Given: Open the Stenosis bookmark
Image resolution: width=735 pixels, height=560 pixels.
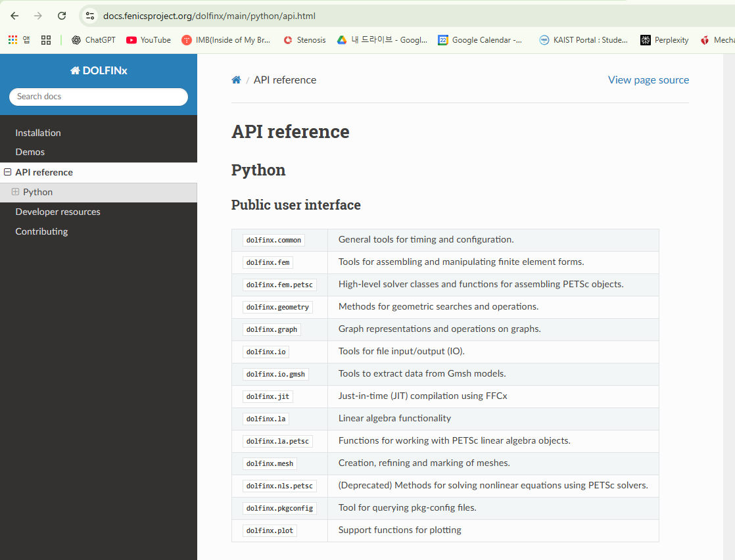Looking at the screenshot, I should [x=304, y=40].
